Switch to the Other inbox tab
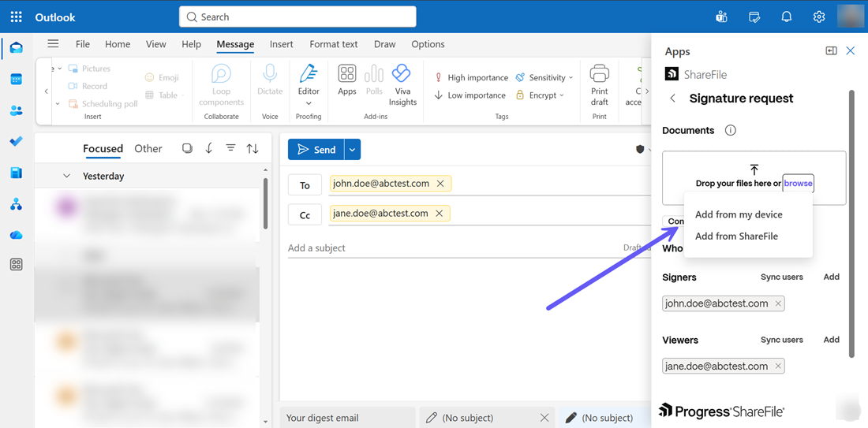Image resolution: width=868 pixels, height=428 pixels. [148, 148]
